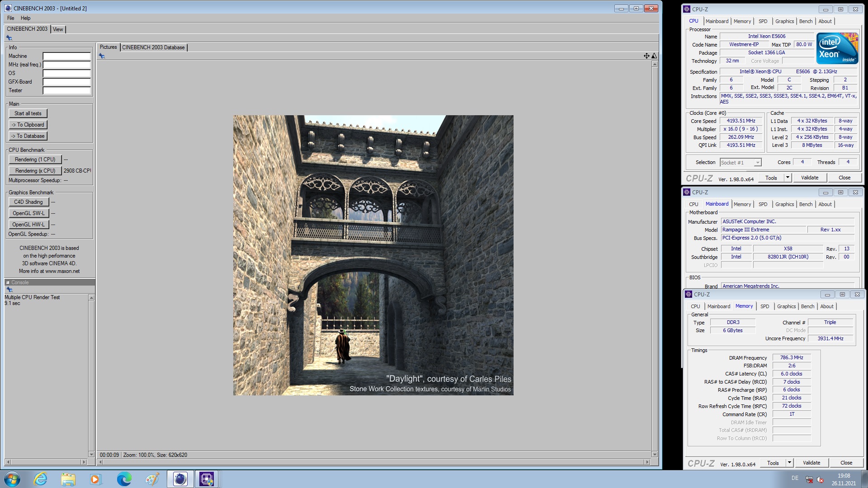Select the Pictures tab
The image size is (868, 488).
click(108, 47)
